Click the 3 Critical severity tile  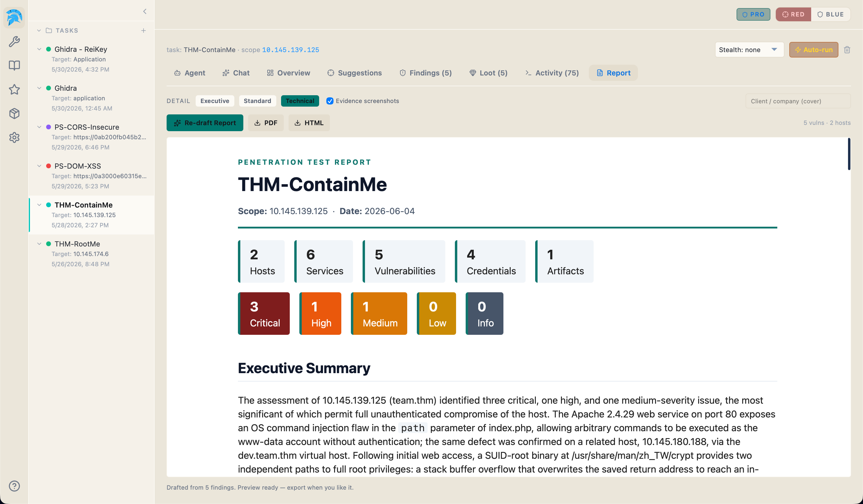click(264, 314)
